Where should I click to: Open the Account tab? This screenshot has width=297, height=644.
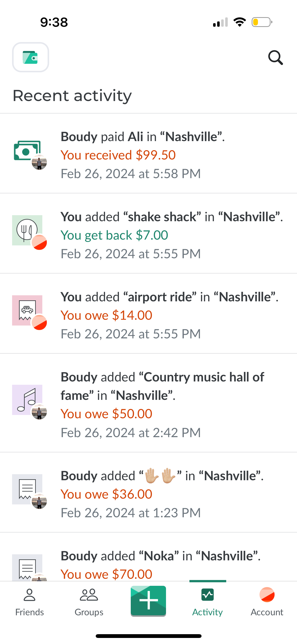point(267,602)
